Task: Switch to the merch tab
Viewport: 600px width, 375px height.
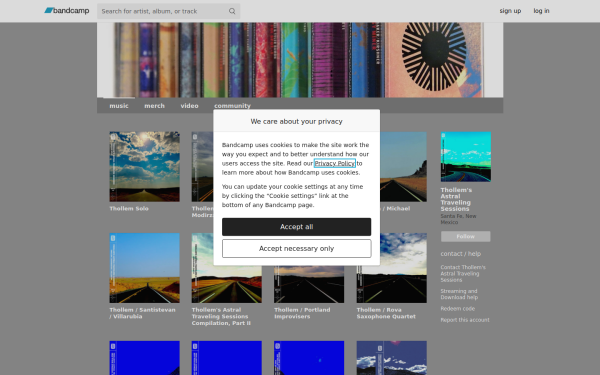Action: 154,106
